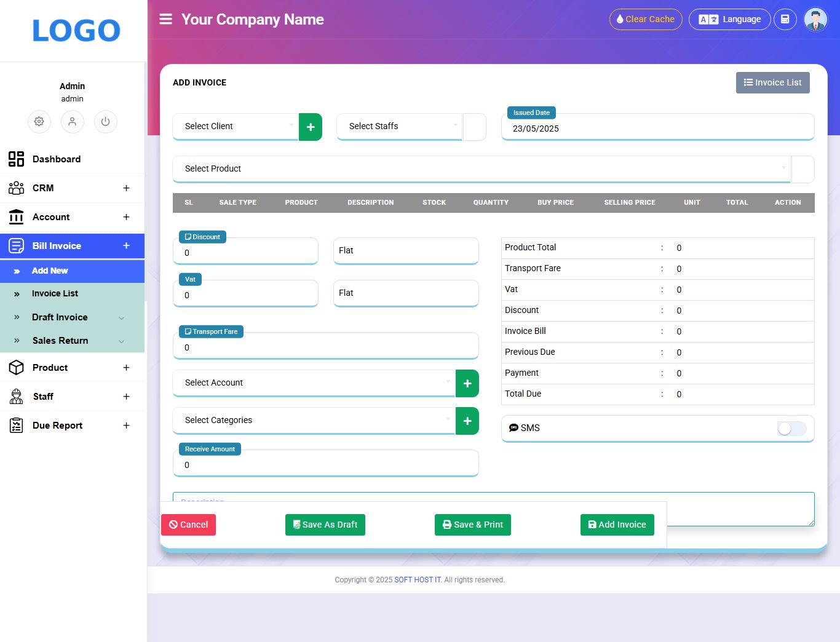Click the CRM people icon
This screenshot has width=840, height=642.
[x=16, y=188]
